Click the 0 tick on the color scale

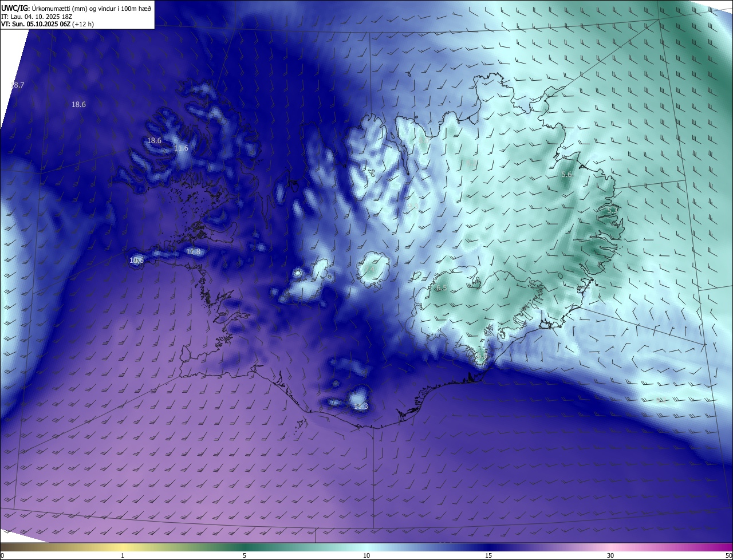2,556
